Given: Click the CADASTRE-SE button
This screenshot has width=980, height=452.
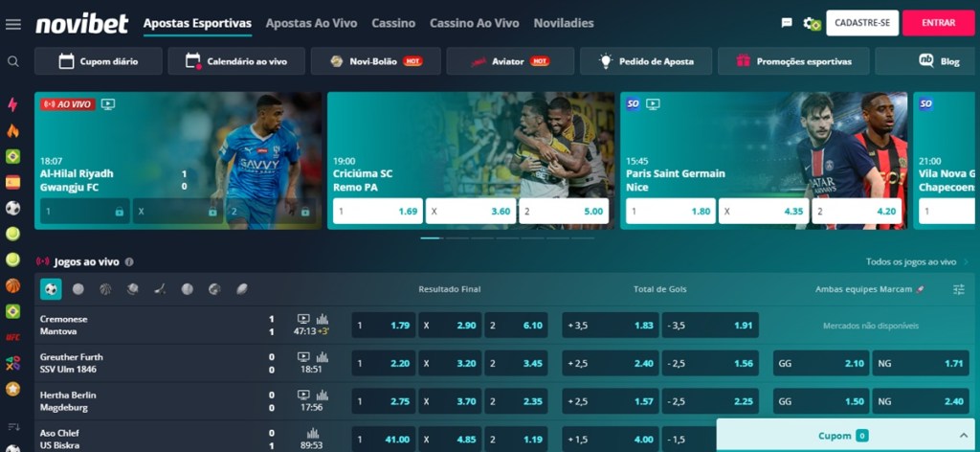Looking at the screenshot, I should (862, 23).
